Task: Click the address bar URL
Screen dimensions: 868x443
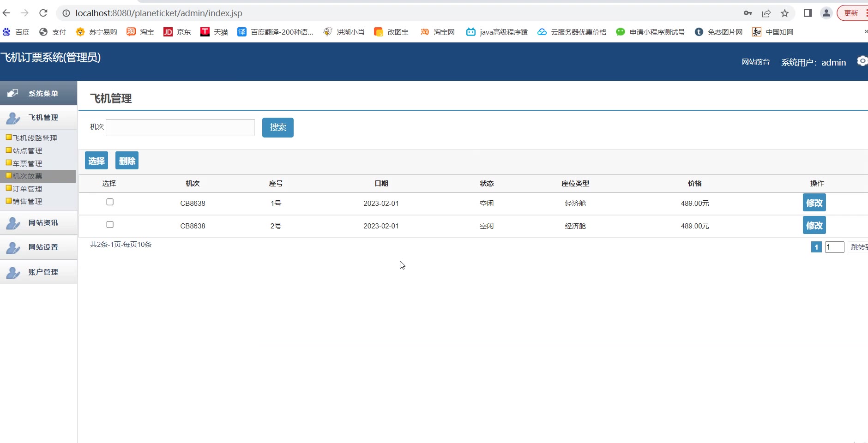Action: 159,13
